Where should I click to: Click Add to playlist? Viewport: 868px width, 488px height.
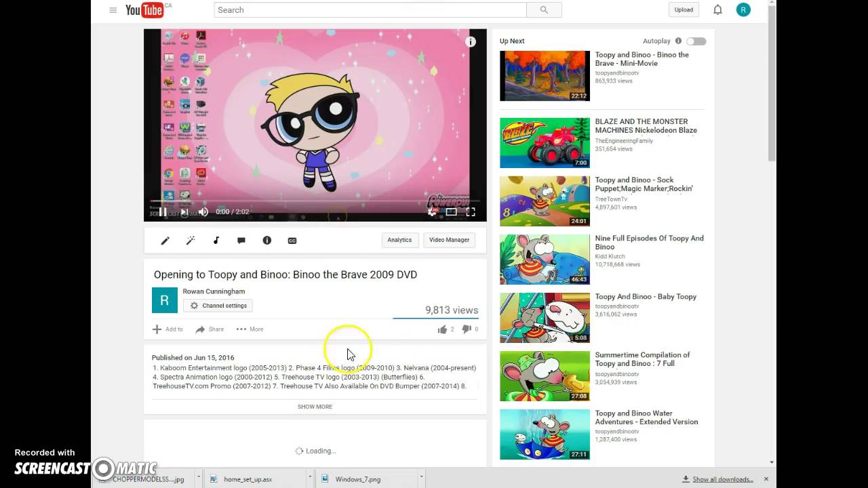click(167, 329)
